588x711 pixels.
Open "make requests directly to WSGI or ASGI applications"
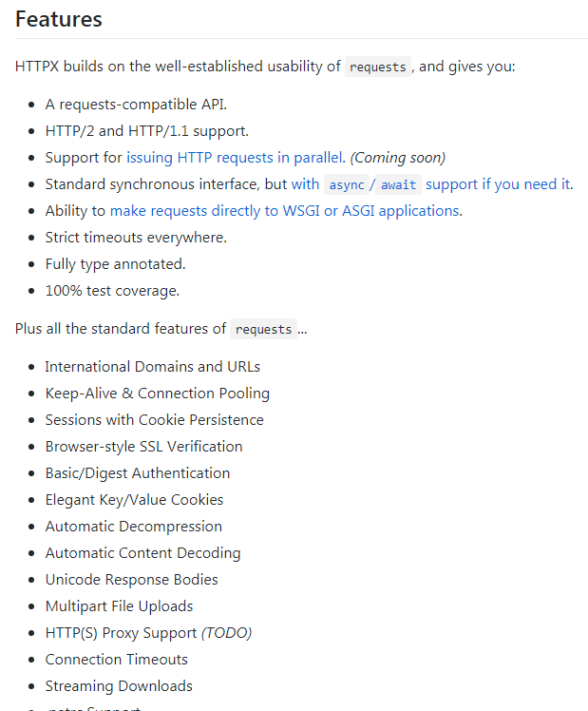pyautogui.click(x=285, y=211)
